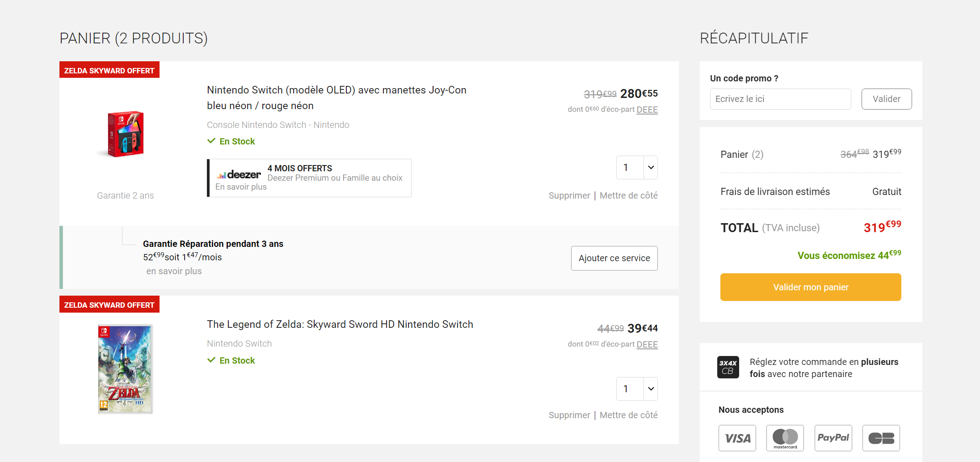The height and width of the screenshot is (462, 980).
Task: Click the Deezer logo in offer box
Action: coord(239,174)
